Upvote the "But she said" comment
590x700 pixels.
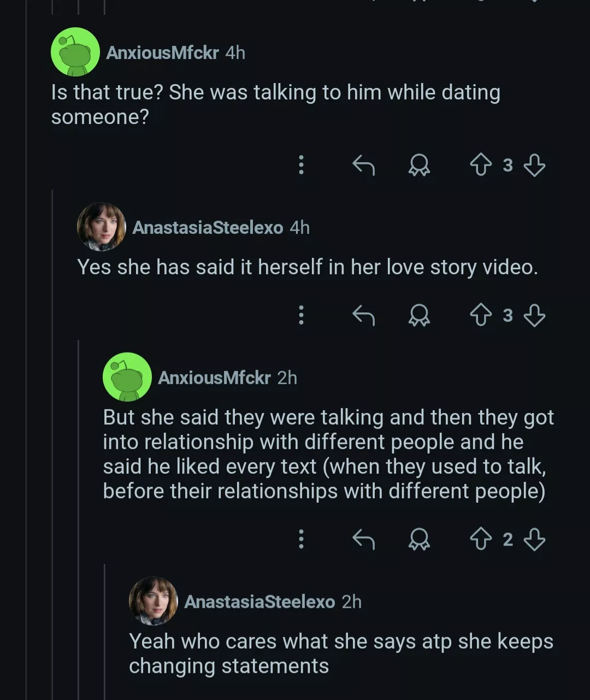(481, 539)
